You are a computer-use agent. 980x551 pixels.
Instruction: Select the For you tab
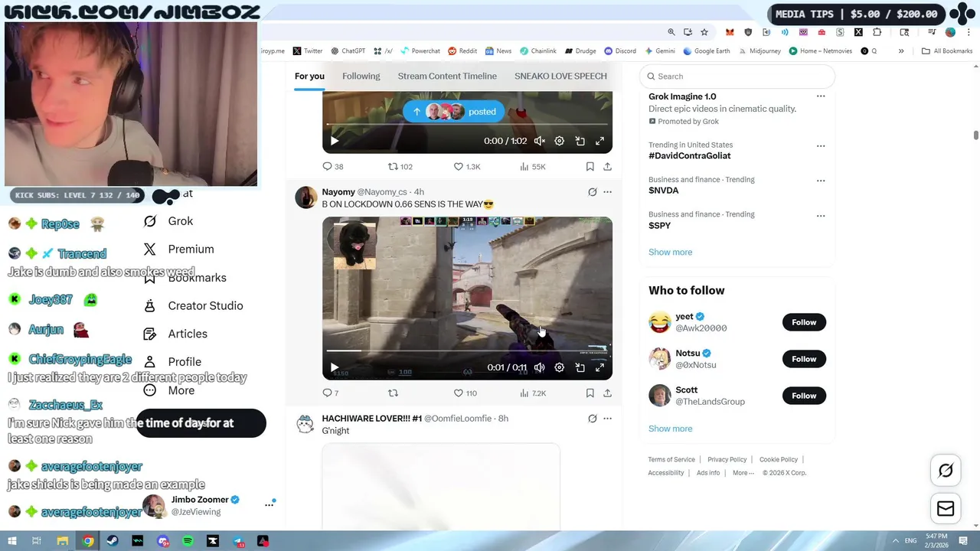click(x=309, y=76)
